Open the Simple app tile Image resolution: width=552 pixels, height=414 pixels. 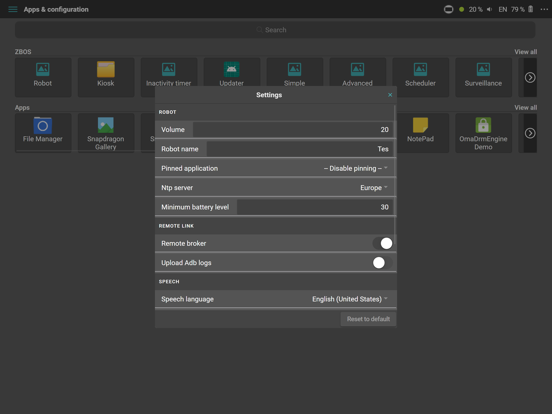(x=295, y=73)
